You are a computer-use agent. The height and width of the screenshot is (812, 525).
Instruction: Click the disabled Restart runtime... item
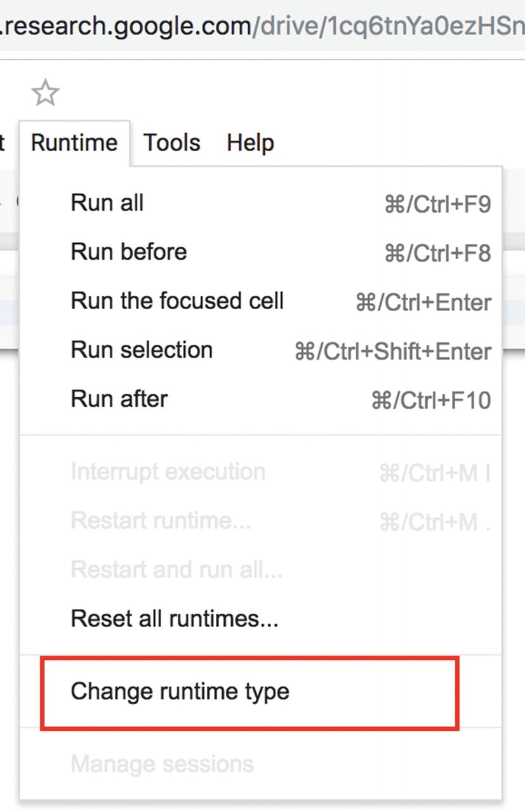click(161, 521)
